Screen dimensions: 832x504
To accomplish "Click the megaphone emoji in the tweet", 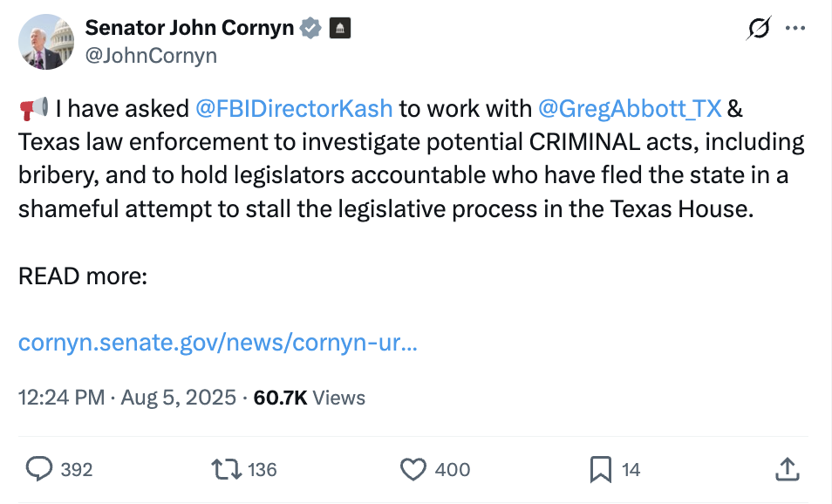I will click(33, 109).
